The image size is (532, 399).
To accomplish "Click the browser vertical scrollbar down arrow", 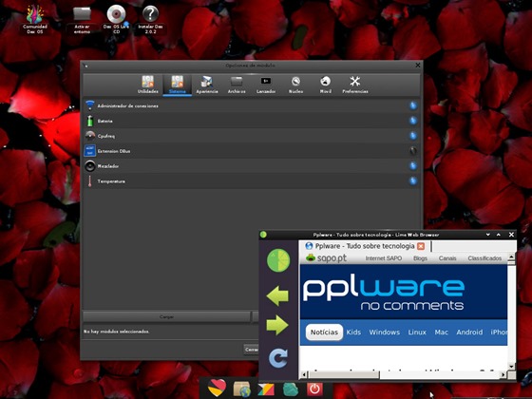I will click(512, 366).
